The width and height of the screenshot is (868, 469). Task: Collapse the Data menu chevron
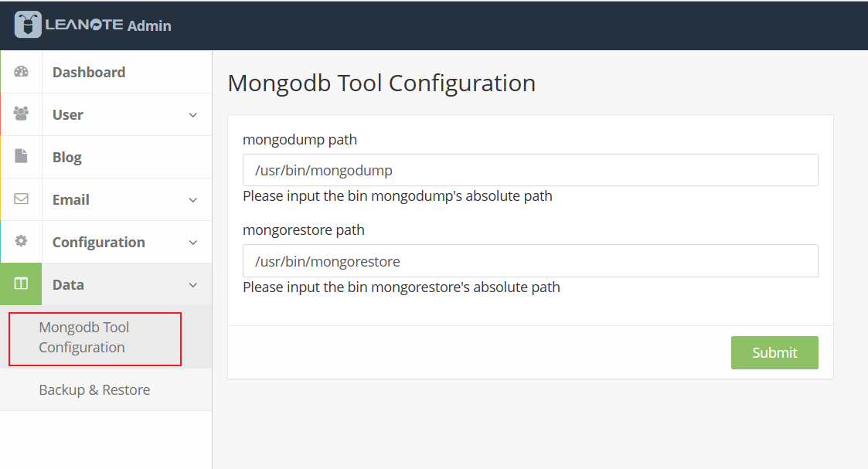[x=192, y=285]
